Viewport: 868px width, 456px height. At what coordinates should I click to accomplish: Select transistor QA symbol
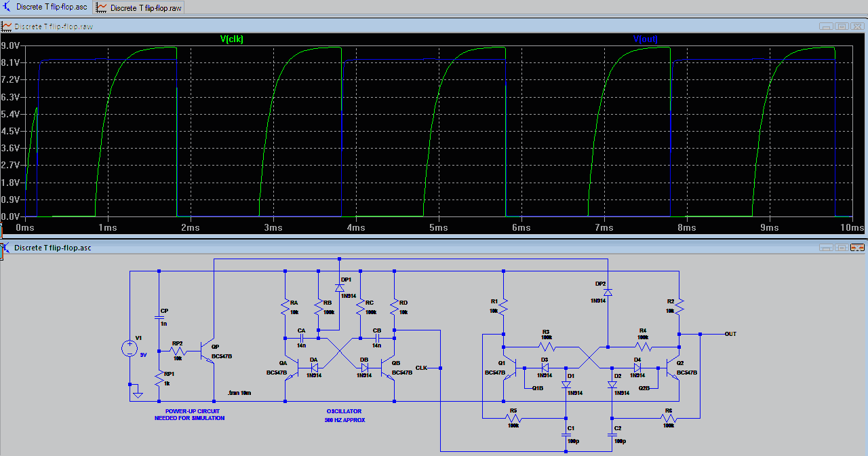291,367
